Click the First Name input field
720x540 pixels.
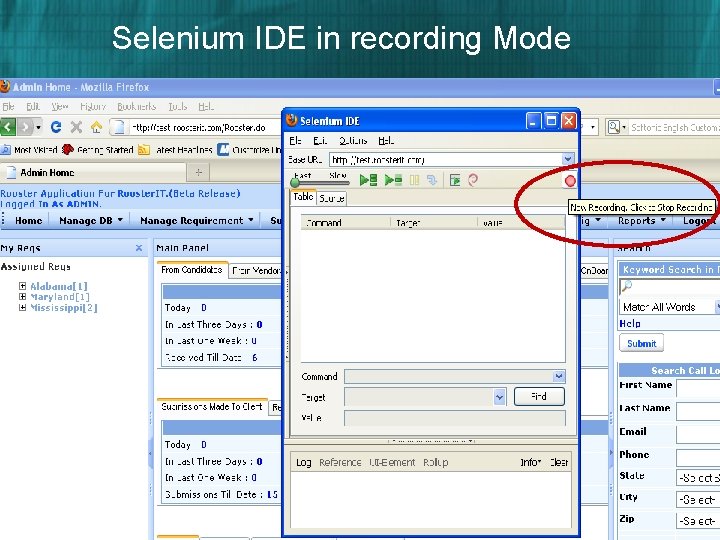tap(698, 388)
